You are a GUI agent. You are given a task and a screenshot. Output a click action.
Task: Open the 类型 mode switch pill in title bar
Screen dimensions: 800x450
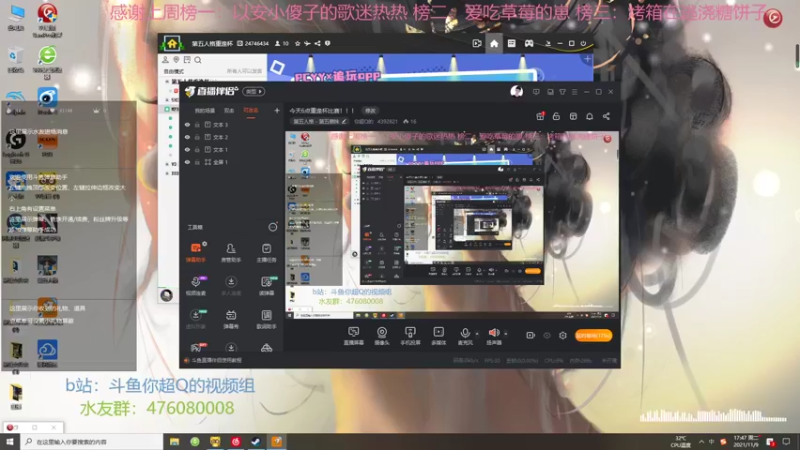coord(254,91)
